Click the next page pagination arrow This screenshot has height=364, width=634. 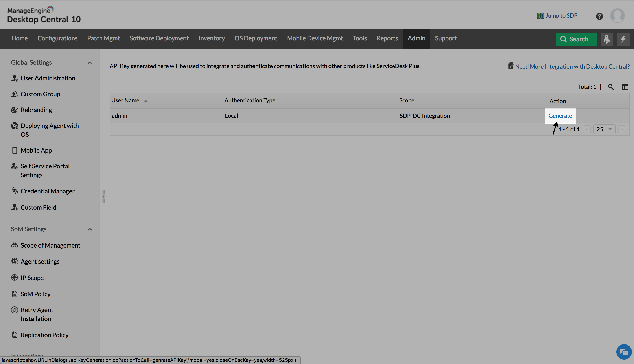point(622,129)
